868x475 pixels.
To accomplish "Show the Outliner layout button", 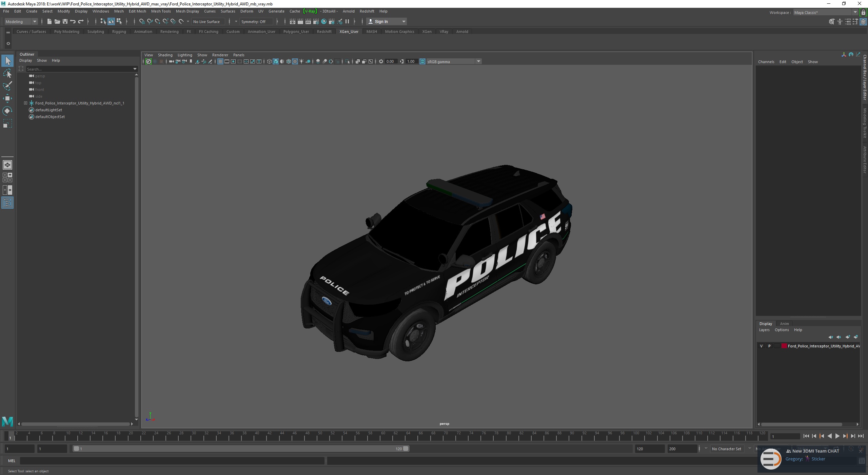I will tap(7, 203).
